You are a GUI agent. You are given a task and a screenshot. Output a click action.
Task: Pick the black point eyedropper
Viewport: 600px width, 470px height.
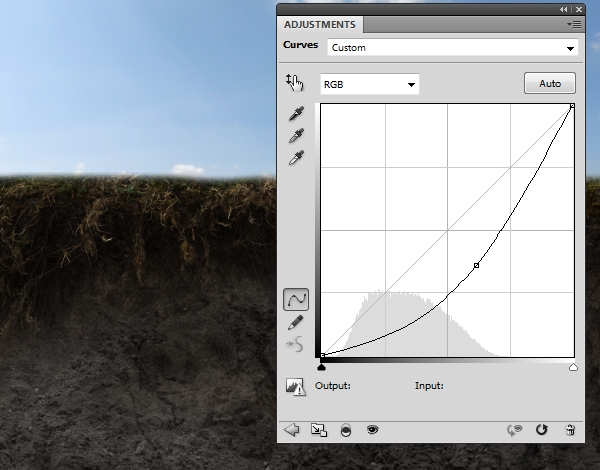[x=296, y=114]
